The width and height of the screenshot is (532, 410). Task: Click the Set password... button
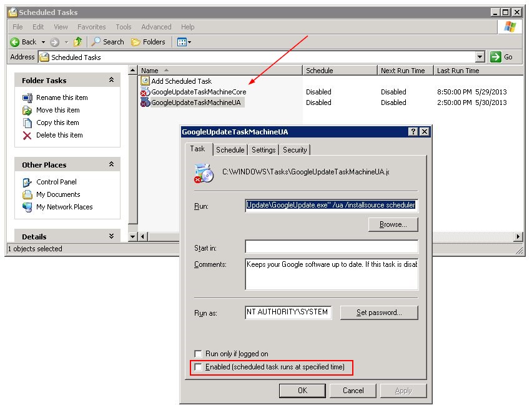(379, 312)
